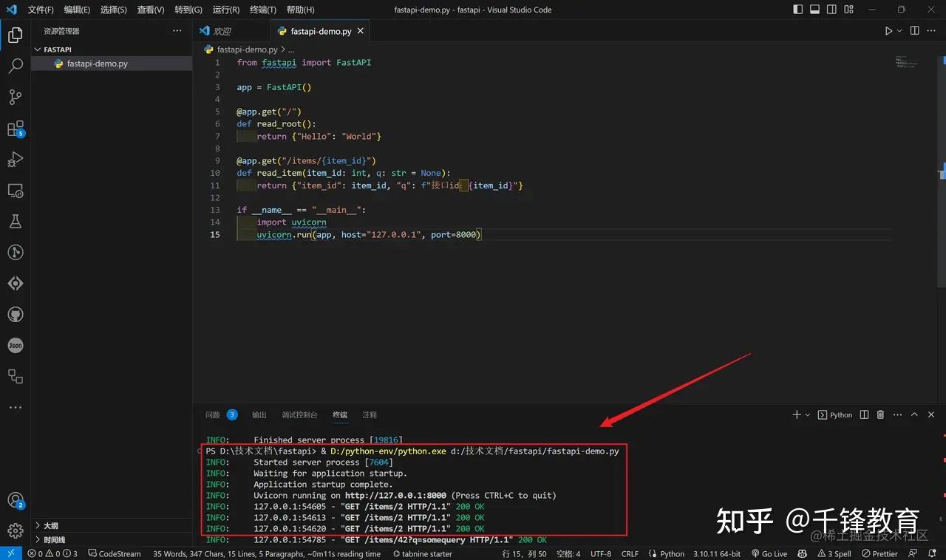Click Go Live in the status bar
This screenshot has height=560, width=946.
pos(769,553)
